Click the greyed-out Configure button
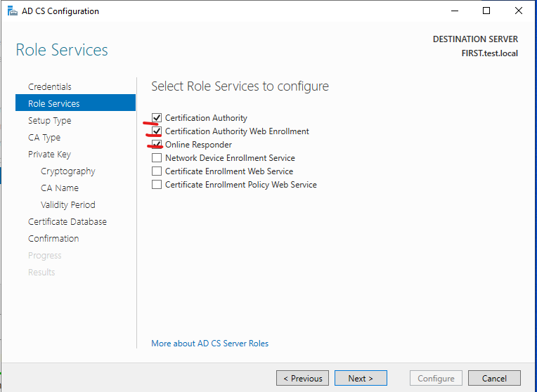 (436, 378)
